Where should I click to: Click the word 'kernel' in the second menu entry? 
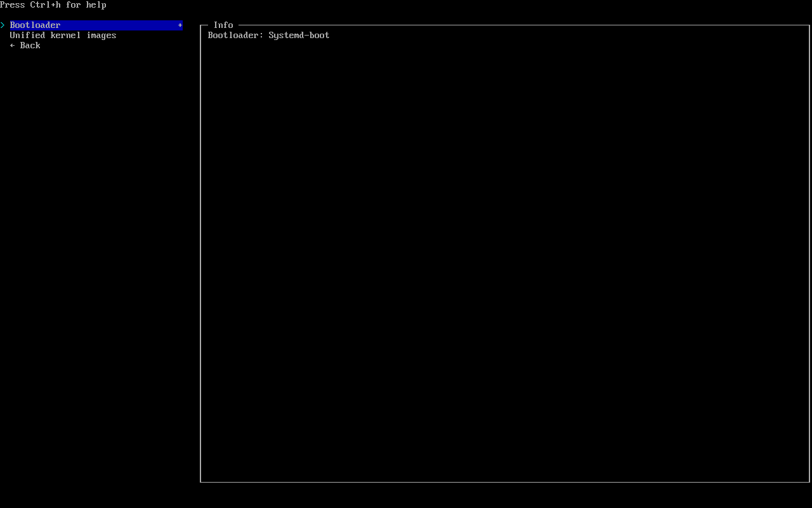65,36
